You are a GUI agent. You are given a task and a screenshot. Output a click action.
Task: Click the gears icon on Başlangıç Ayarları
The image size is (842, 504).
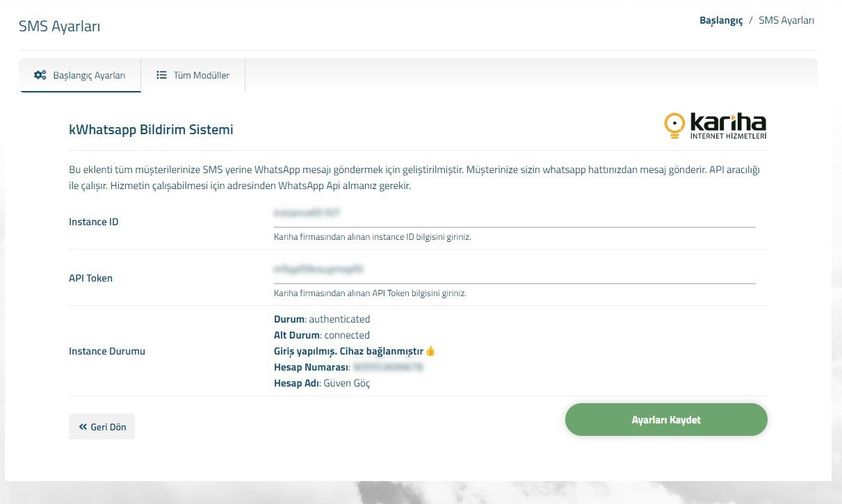tap(40, 75)
